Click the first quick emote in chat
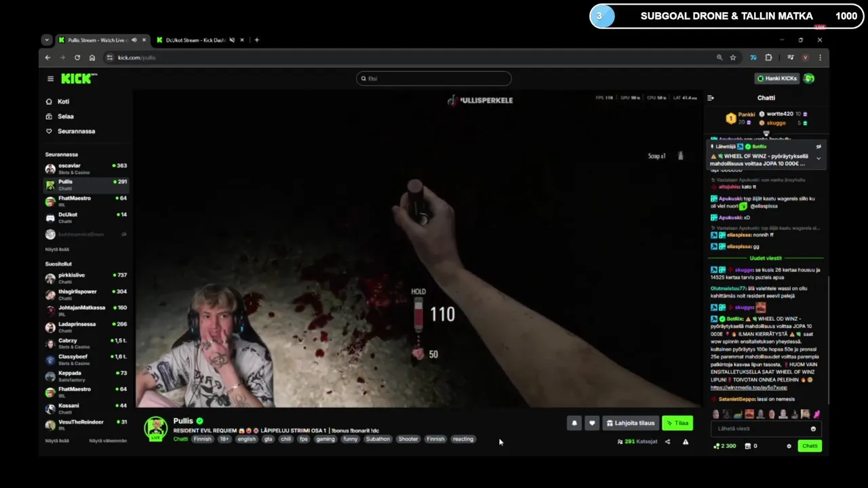868x488 pixels. coord(715,414)
